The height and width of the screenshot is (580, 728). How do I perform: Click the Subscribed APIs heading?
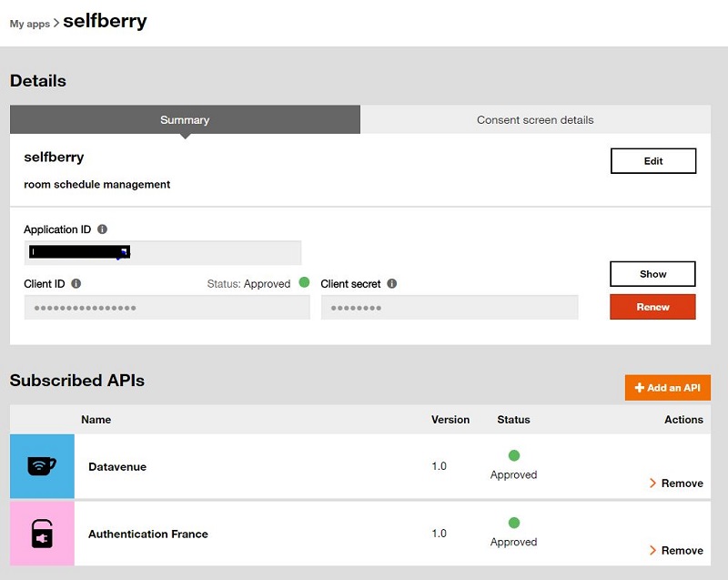pyautogui.click(x=77, y=381)
